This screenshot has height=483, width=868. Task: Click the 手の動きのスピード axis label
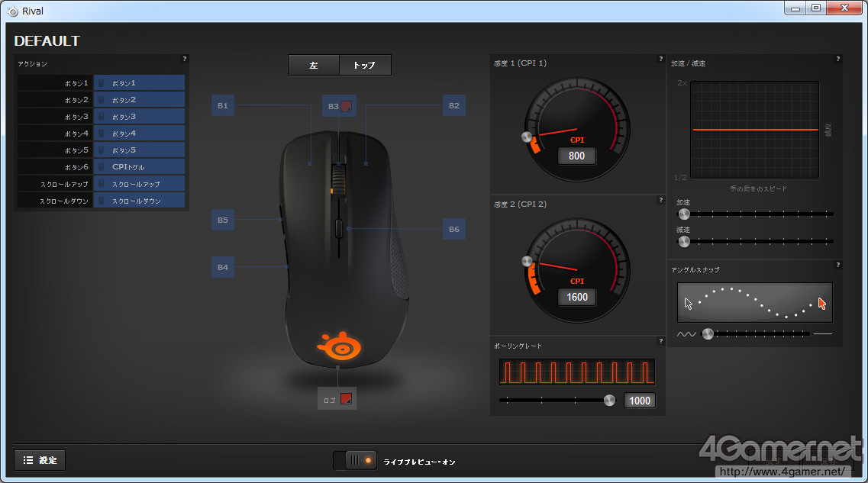coord(758,188)
